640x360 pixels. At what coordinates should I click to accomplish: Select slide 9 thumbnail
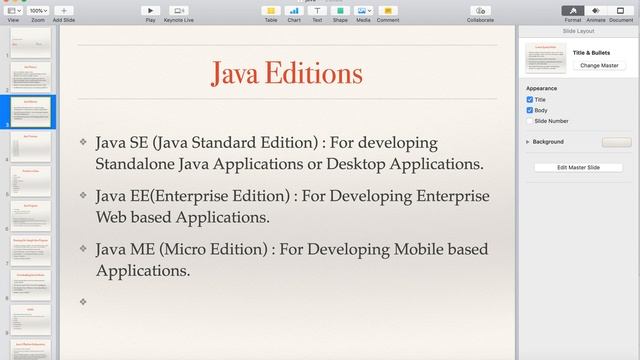pyautogui.click(x=31, y=320)
